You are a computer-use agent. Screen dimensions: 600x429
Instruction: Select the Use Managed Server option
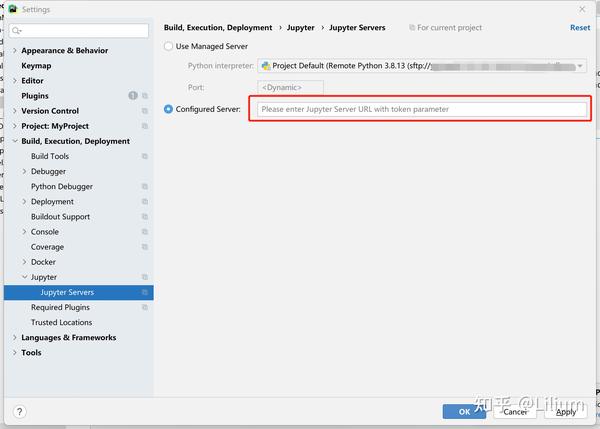coord(168,47)
